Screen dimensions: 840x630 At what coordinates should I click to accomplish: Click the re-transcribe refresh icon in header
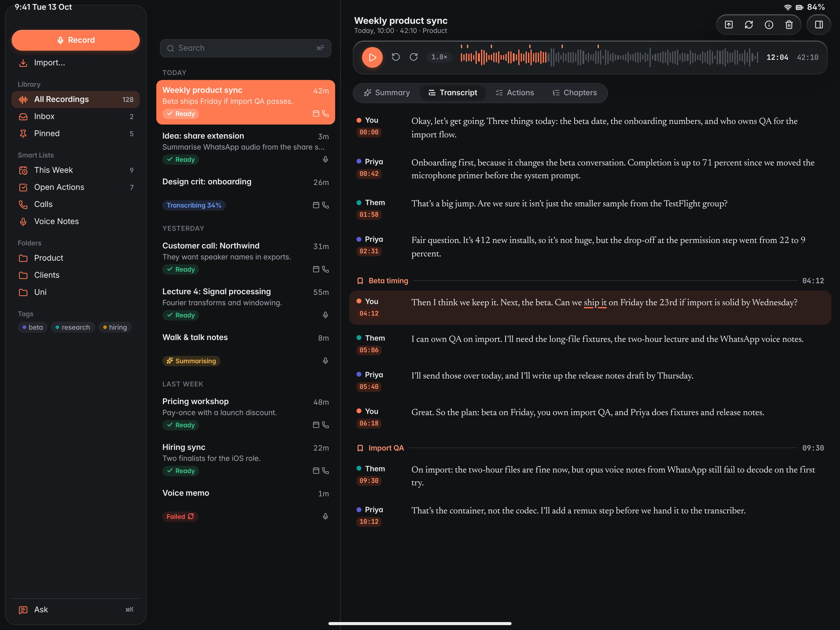point(748,25)
